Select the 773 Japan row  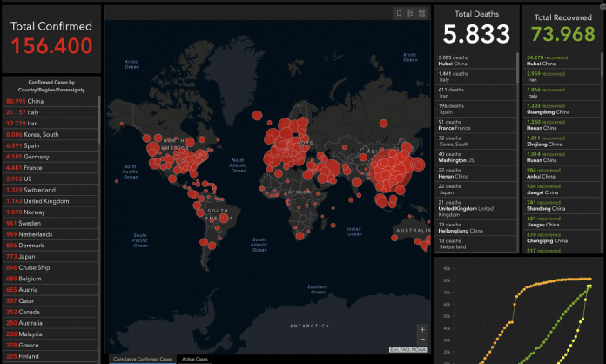click(x=50, y=257)
